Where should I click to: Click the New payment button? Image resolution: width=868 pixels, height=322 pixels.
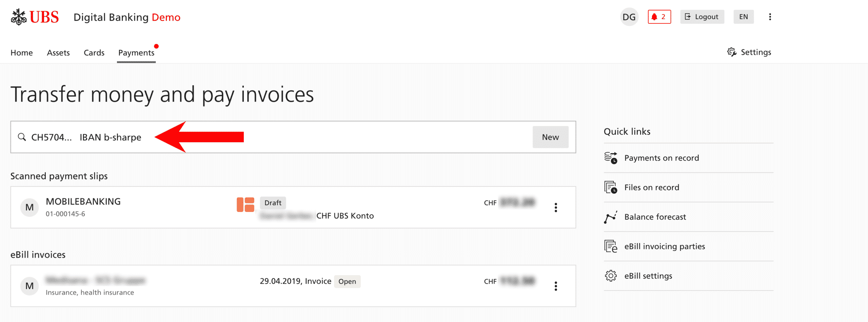[x=550, y=137]
